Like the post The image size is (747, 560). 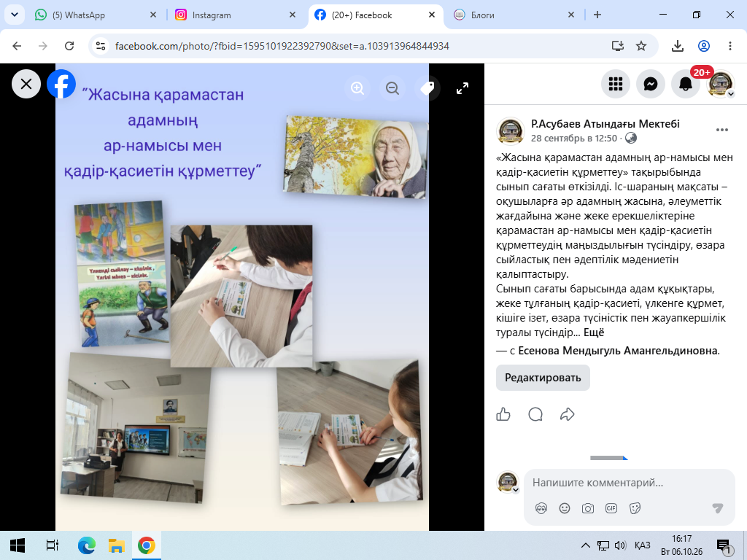[503, 414]
